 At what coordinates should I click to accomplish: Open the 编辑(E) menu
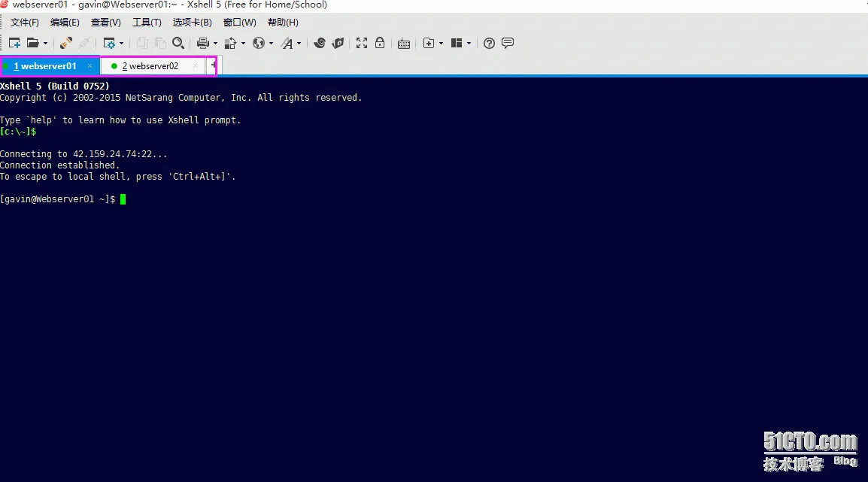tap(65, 23)
